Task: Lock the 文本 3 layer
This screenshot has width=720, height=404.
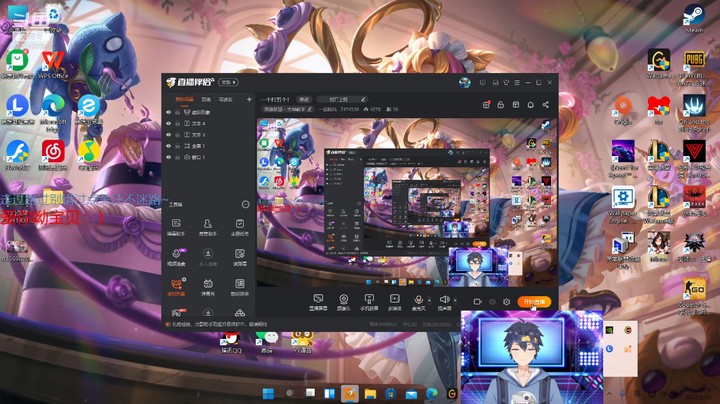Action: pos(177,135)
